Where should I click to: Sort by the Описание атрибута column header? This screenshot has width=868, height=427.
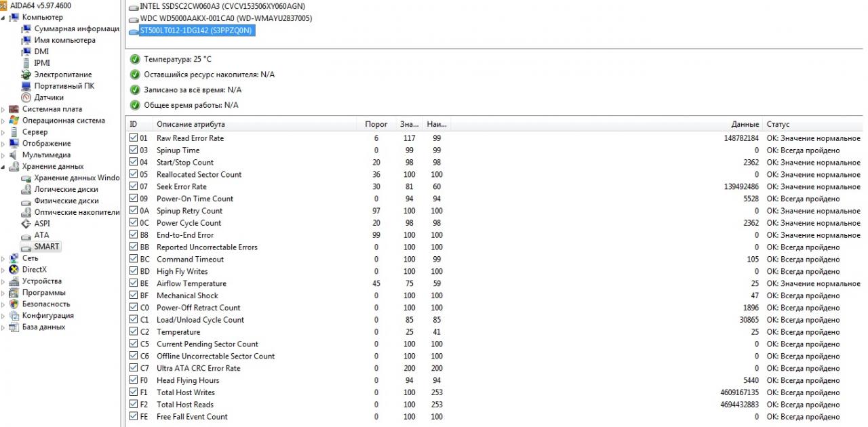[191, 125]
